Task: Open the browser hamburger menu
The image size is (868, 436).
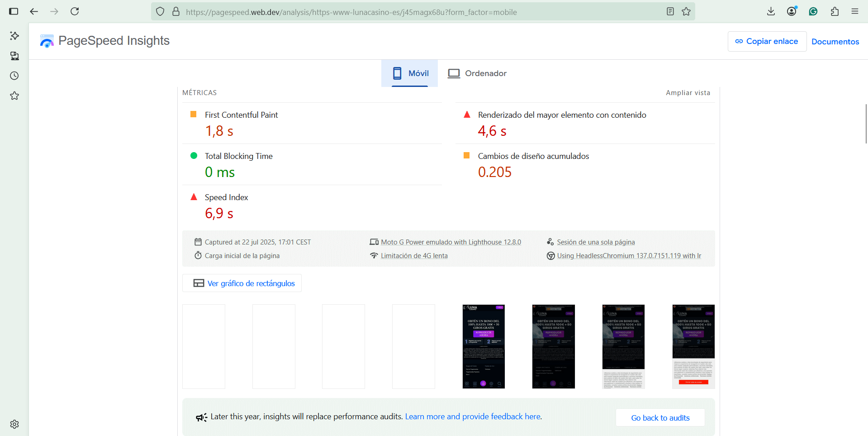Action: (x=855, y=11)
